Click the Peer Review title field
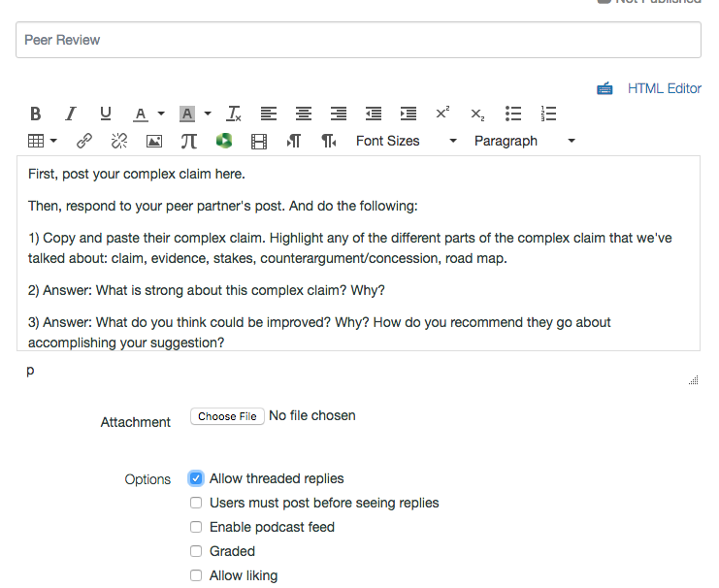This screenshot has height=588, width=719. click(x=358, y=40)
